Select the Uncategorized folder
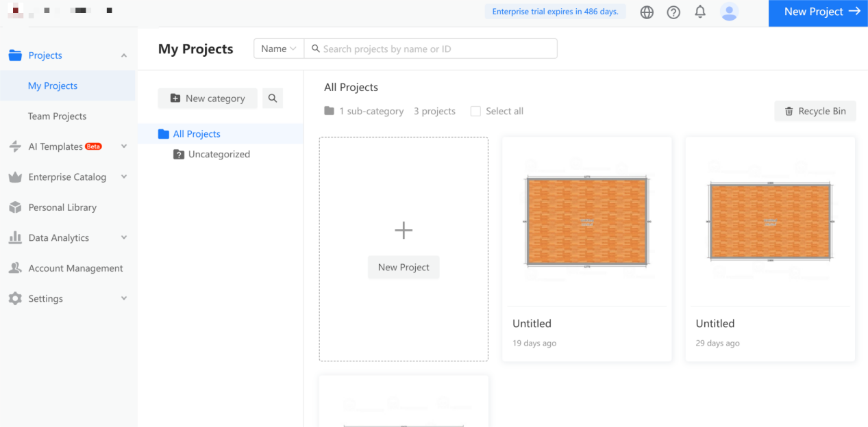Viewport: 868px width, 427px height. click(x=219, y=155)
